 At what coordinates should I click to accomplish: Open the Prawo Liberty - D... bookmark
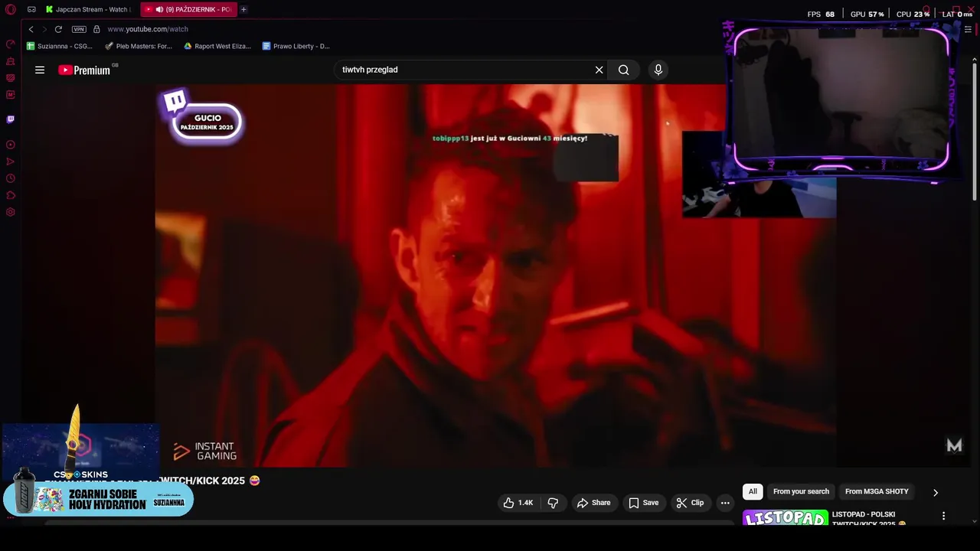(296, 46)
